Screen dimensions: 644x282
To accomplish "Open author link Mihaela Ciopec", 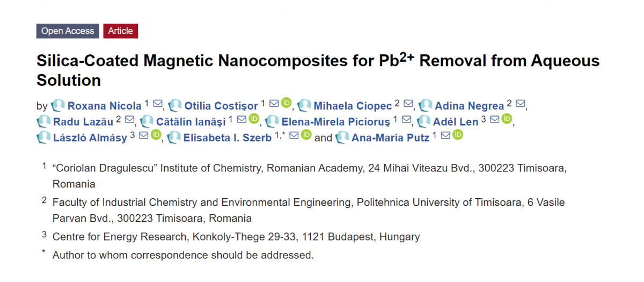I will click(353, 105).
